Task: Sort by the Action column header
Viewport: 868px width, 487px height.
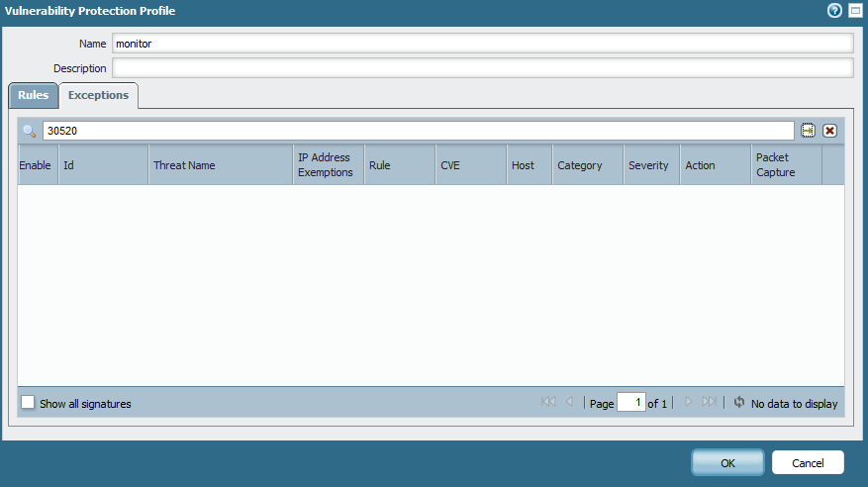Action: (716, 165)
